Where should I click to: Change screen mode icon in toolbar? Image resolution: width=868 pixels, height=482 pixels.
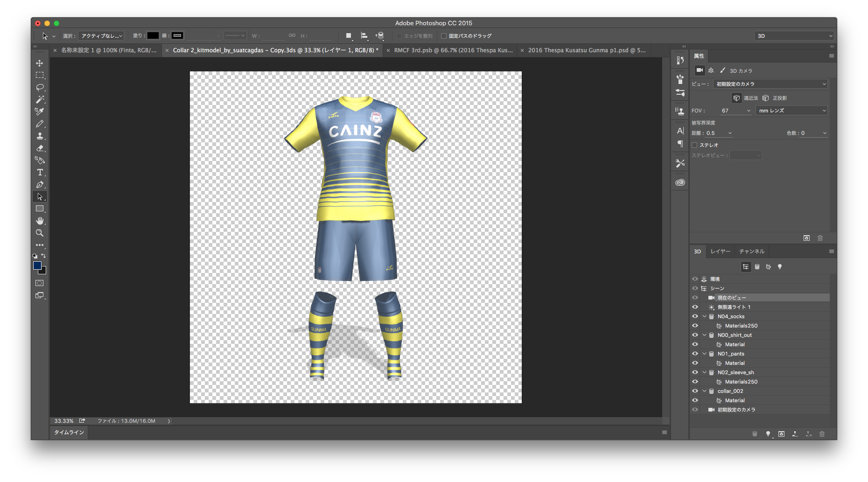point(40,295)
